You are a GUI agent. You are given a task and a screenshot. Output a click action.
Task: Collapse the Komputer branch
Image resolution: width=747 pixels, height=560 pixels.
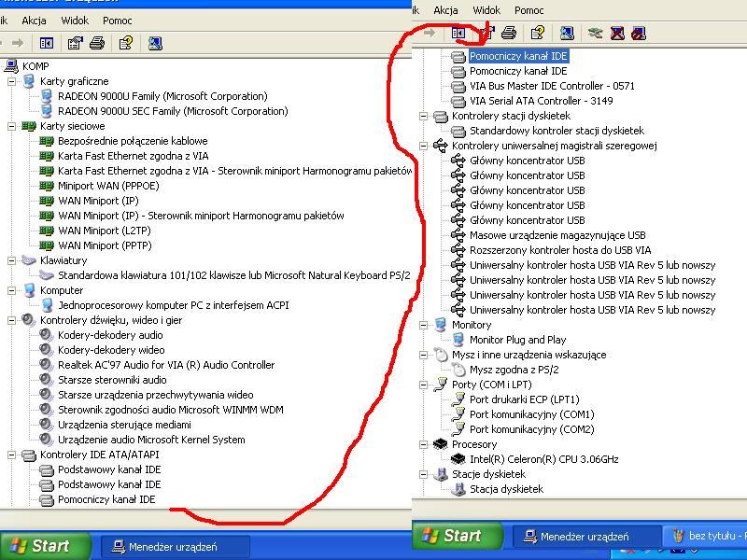pos(11,290)
